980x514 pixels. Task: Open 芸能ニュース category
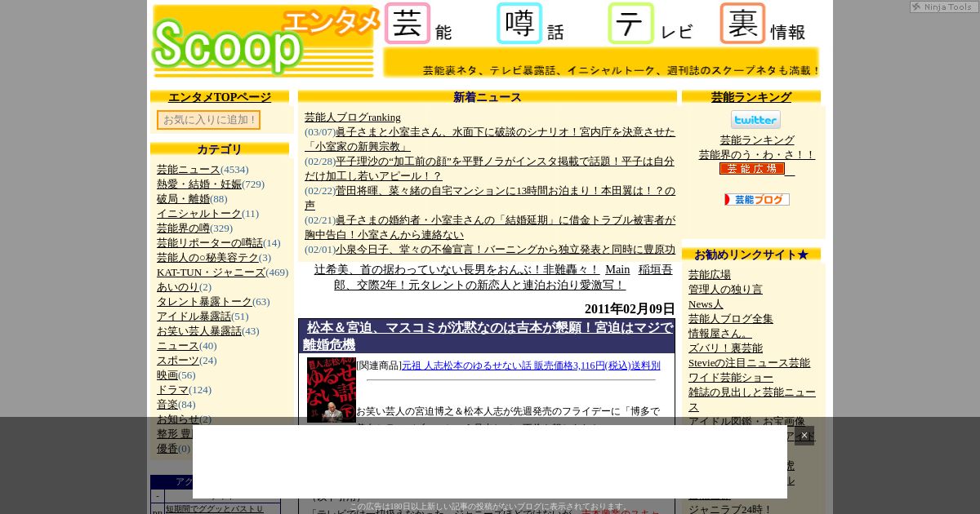(x=189, y=170)
